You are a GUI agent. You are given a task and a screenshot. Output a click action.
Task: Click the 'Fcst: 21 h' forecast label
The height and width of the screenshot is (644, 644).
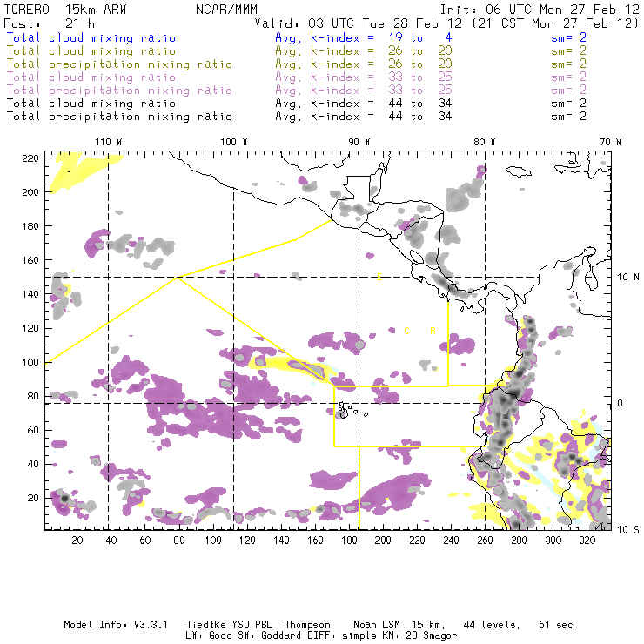coord(50,23)
